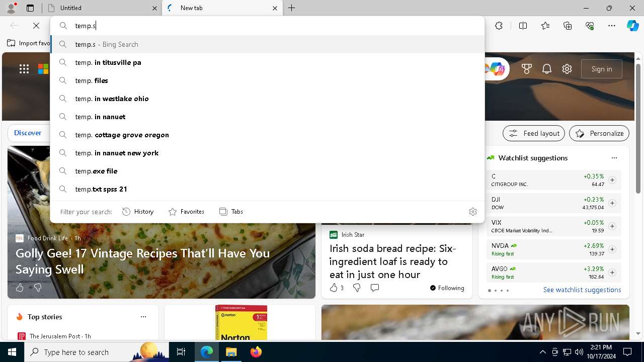644x362 pixels.
Task: Open Golly Gee vintage recipes article
Action: coord(142,261)
